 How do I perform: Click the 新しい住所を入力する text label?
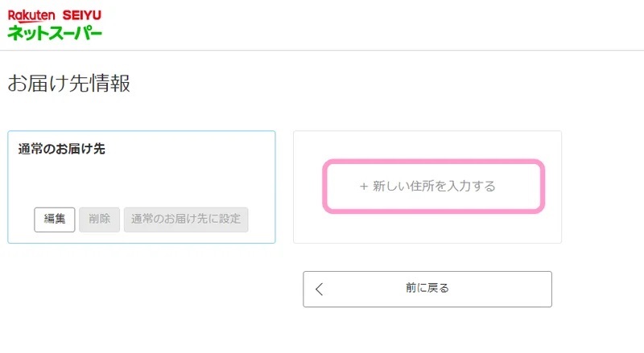click(x=434, y=187)
